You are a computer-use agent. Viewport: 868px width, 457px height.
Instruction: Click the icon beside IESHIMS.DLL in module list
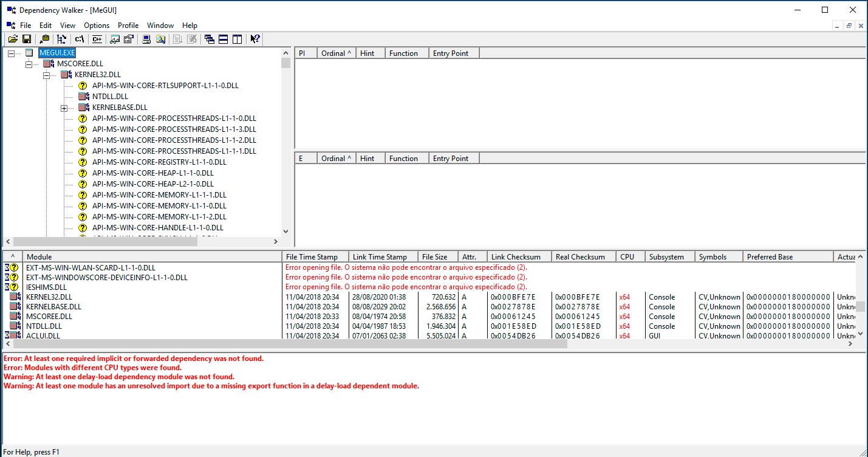coord(12,287)
